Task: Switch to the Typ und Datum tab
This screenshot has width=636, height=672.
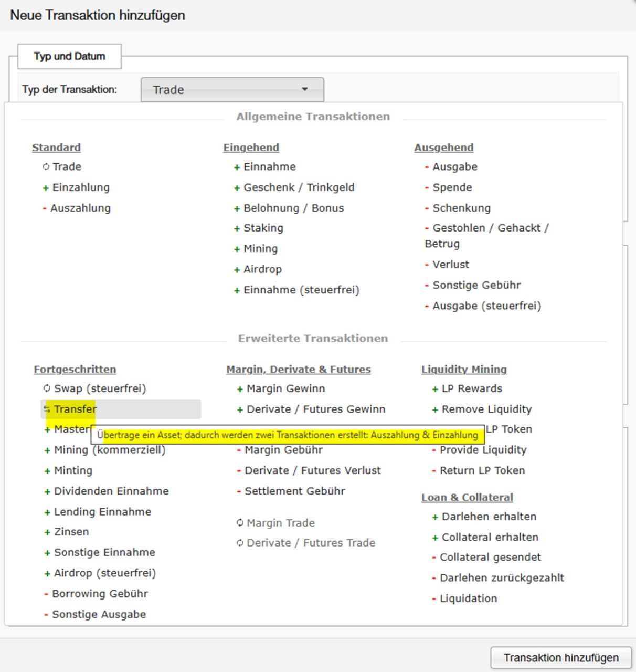Action: pyautogui.click(x=69, y=56)
